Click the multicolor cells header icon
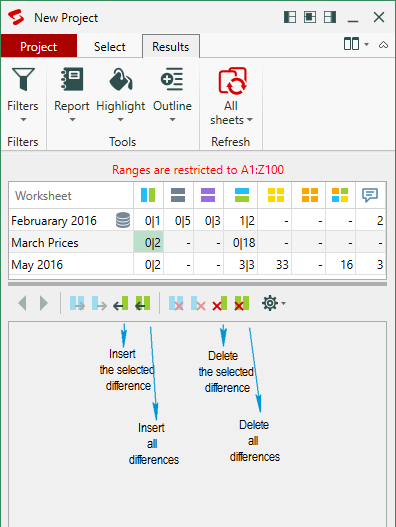This screenshot has width=396, height=527. click(x=340, y=195)
